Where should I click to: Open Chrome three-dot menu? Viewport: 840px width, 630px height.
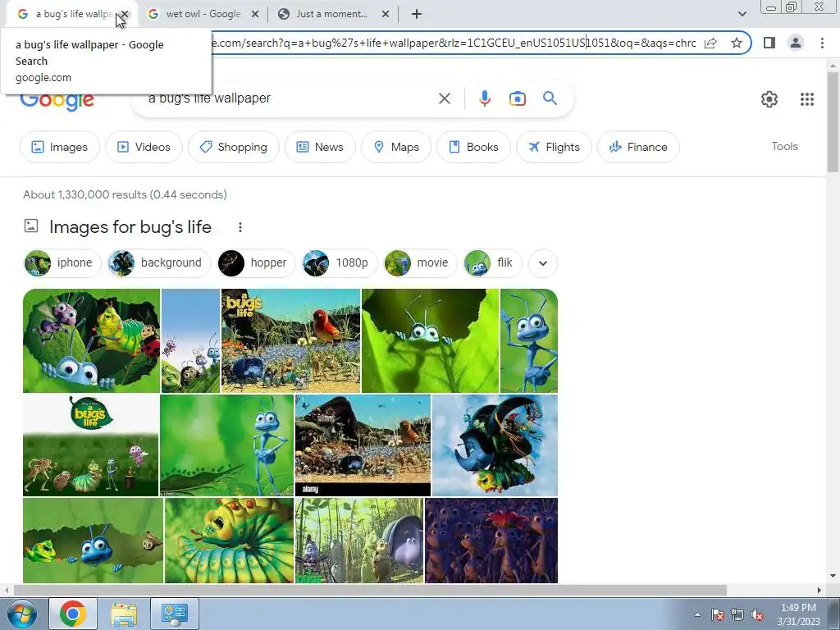822,43
